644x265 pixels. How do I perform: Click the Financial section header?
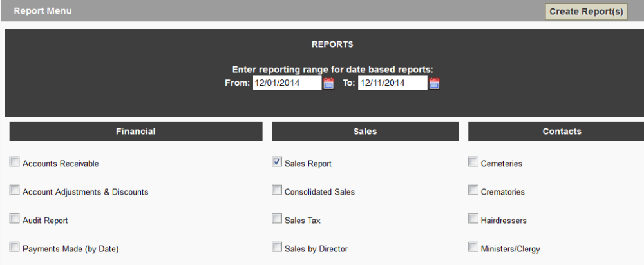point(136,132)
